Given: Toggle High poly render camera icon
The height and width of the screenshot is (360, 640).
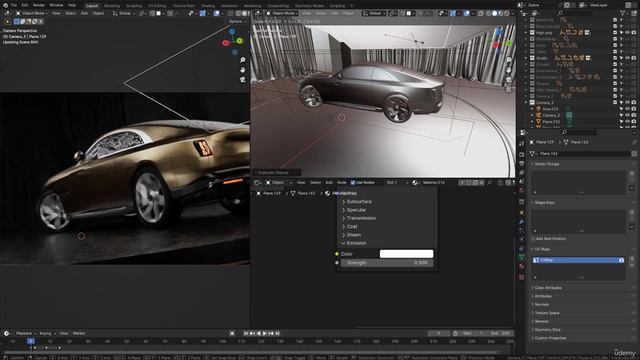Looking at the screenshot, I should [633, 32].
